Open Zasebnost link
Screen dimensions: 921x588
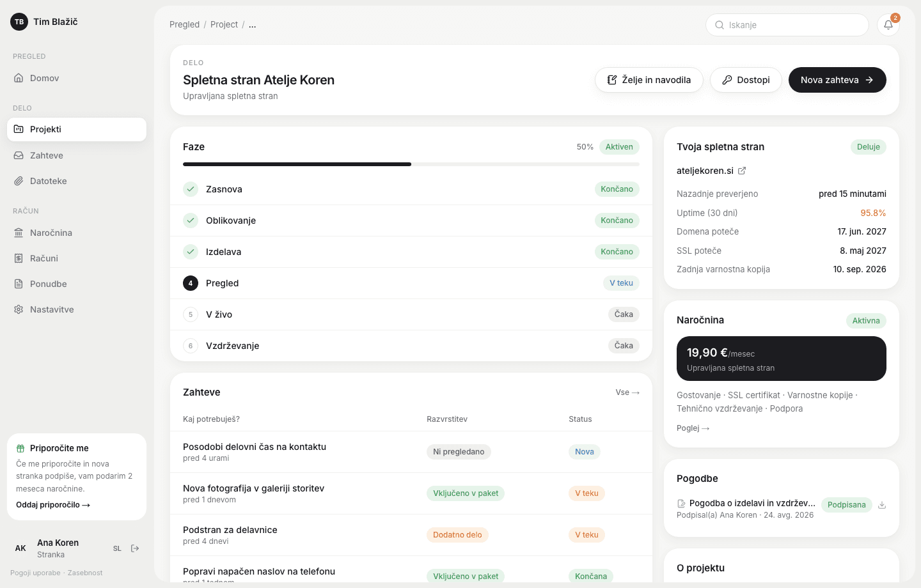85,573
